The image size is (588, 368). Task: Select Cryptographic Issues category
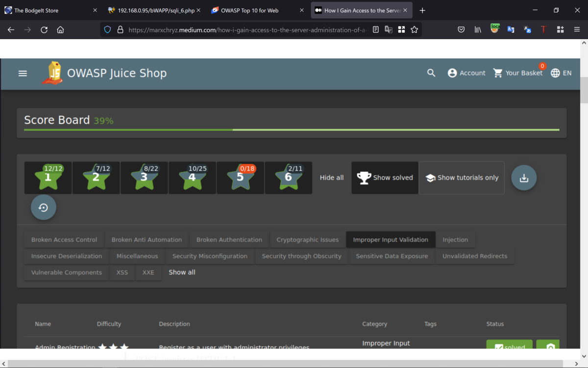pyautogui.click(x=308, y=240)
